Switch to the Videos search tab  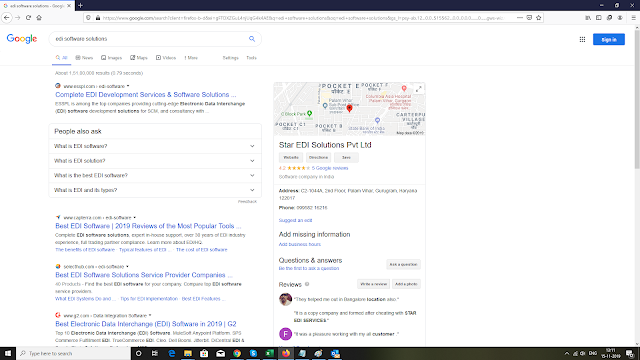click(x=166, y=58)
